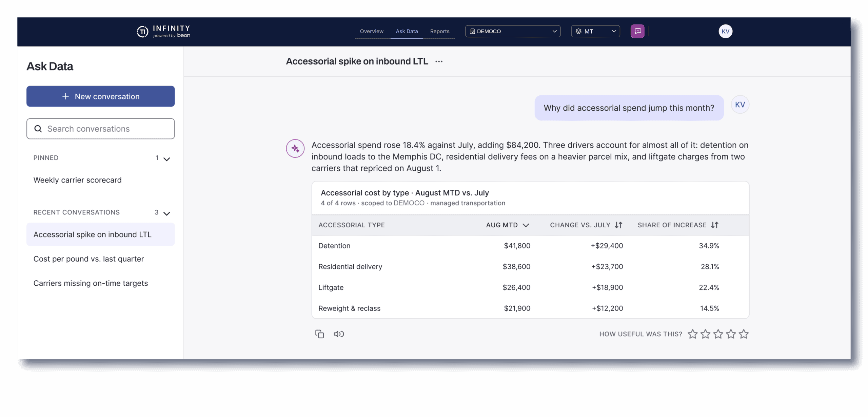Focus the Search conversations field
Viewport: 868px width, 417px height.
click(x=100, y=129)
